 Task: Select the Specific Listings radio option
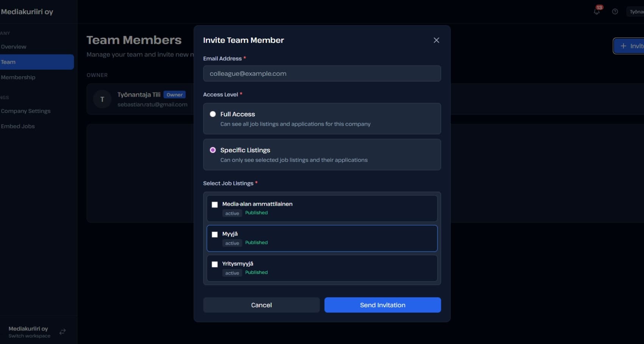(213, 150)
